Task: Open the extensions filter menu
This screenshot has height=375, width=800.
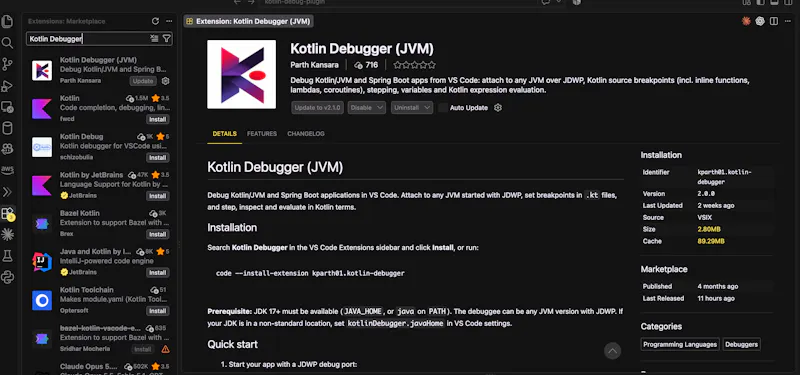Action: pyautogui.click(x=166, y=38)
